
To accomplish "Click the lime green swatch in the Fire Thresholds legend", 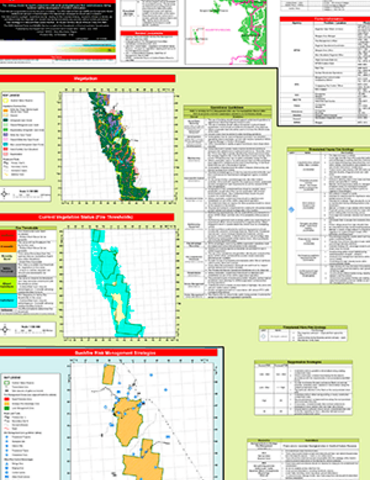I will [8, 285].
